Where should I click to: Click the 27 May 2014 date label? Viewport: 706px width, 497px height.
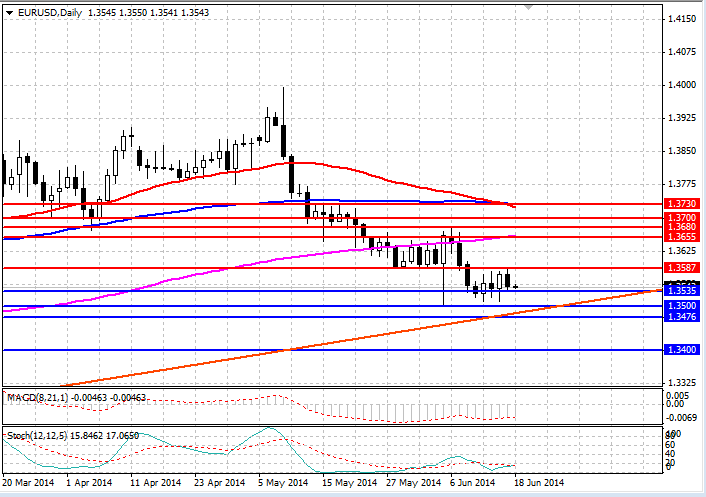pyautogui.click(x=414, y=483)
